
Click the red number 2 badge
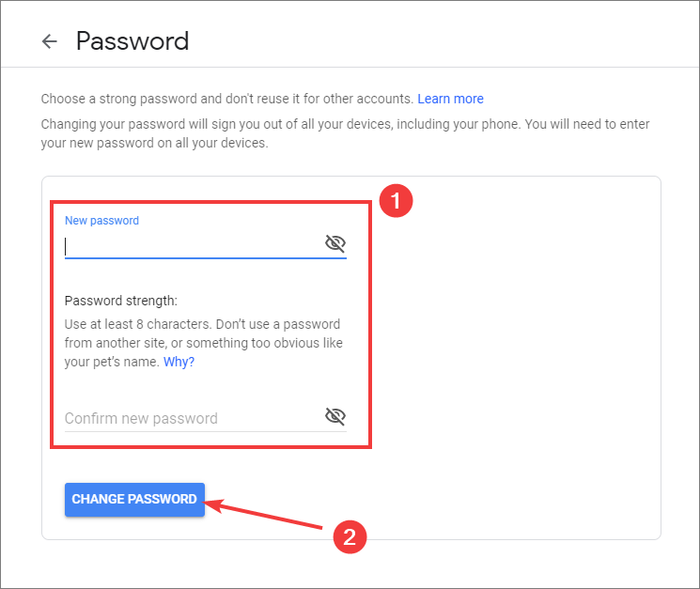350,536
